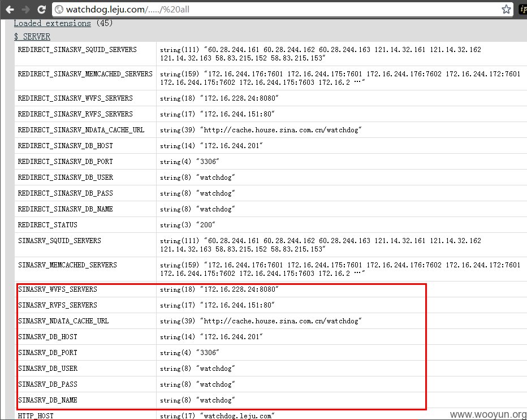Click the HTTP_HOST key cell
The image size is (527, 420).
point(36,416)
